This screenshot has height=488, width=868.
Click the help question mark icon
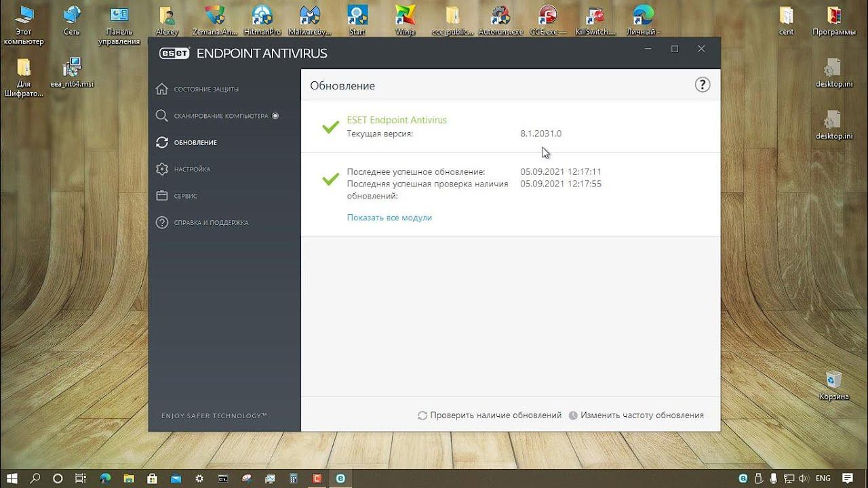coord(703,85)
